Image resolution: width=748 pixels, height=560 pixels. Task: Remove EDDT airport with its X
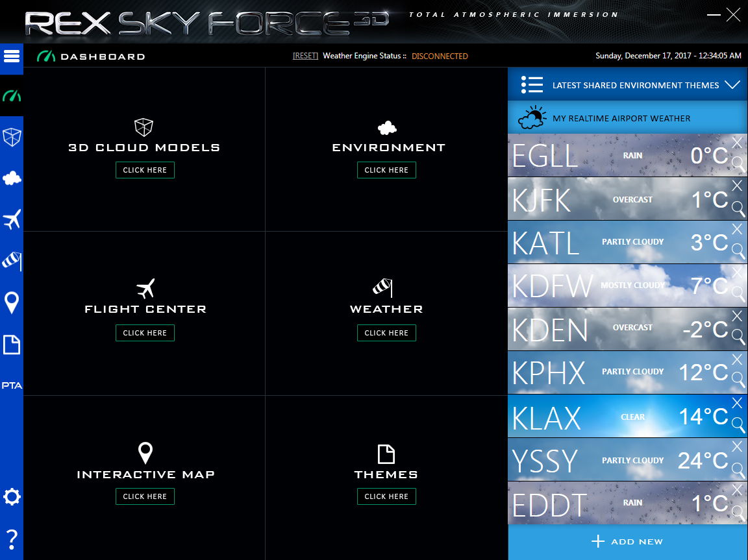pyautogui.click(x=737, y=489)
